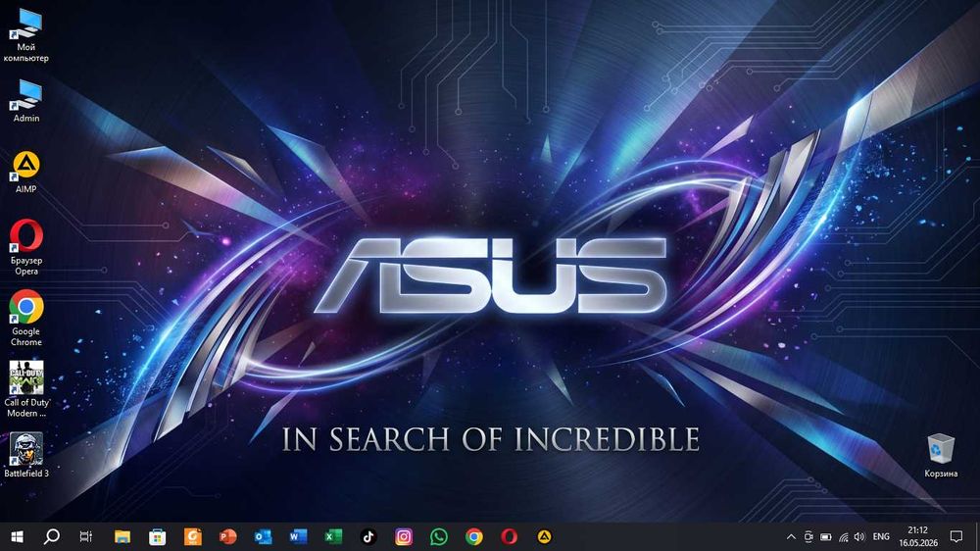Screen dimensions: 980x551
Task: Open the Корзина recycle bin
Action: (941, 455)
